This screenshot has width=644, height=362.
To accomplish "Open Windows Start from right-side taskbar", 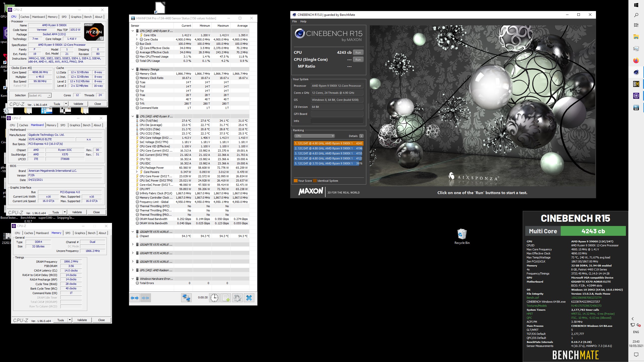I will [x=636, y=5].
